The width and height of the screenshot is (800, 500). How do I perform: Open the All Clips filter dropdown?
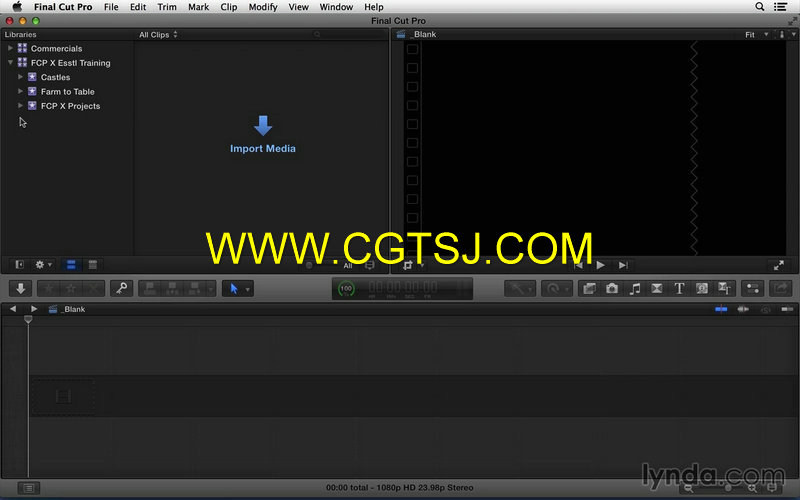click(x=158, y=35)
